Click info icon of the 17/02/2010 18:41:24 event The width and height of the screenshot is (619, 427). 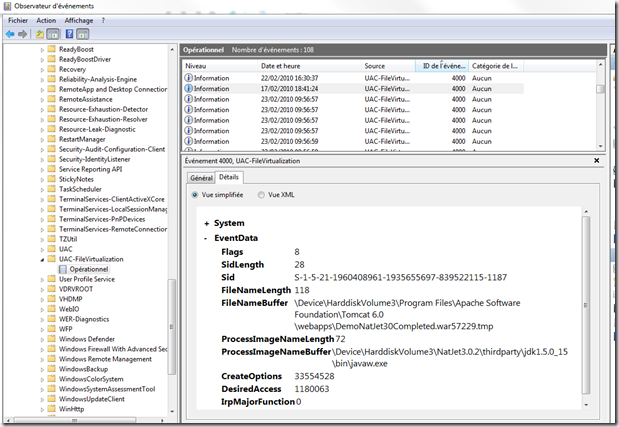(x=189, y=88)
